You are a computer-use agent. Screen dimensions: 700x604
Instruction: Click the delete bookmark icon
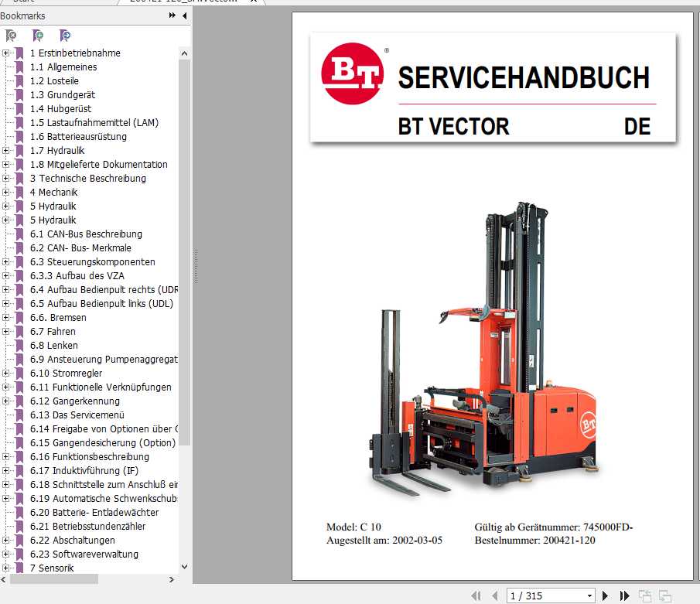click(x=11, y=36)
